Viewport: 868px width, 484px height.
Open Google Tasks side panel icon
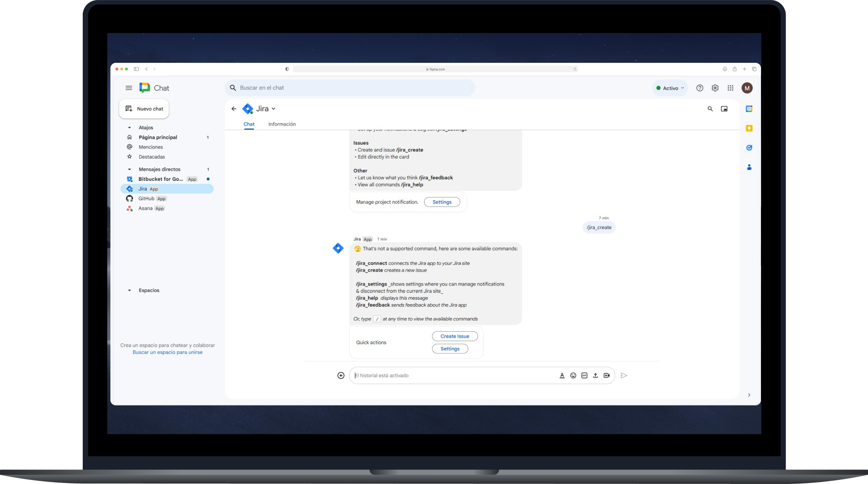749,148
